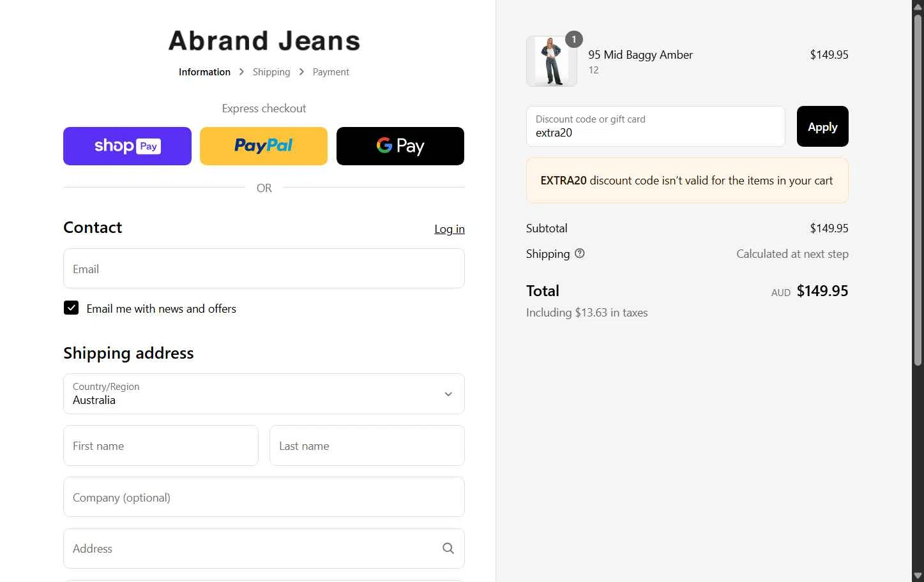
Task: Apply the discount code
Action: (822, 126)
